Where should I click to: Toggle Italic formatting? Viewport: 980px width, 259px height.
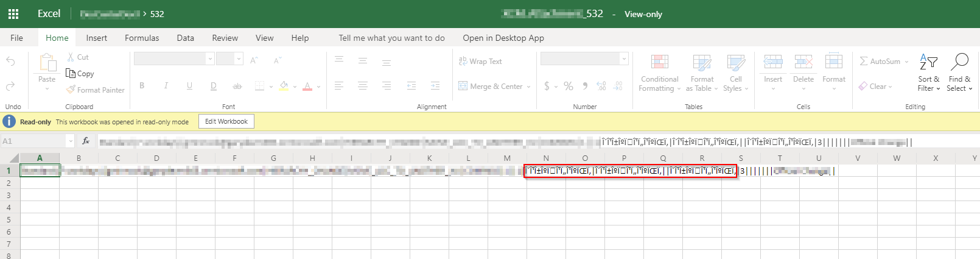click(166, 86)
